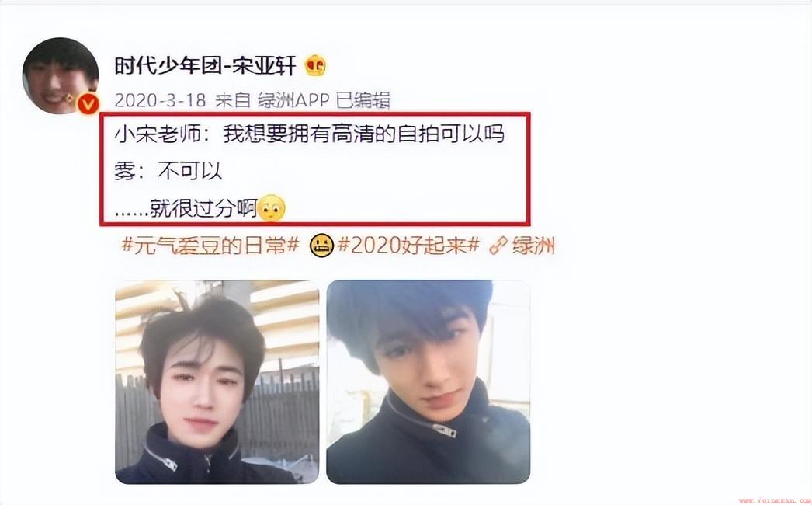This screenshot has width=812, height=505.
Task: Click the orange verified V badge
Action: tap(88, 105)
